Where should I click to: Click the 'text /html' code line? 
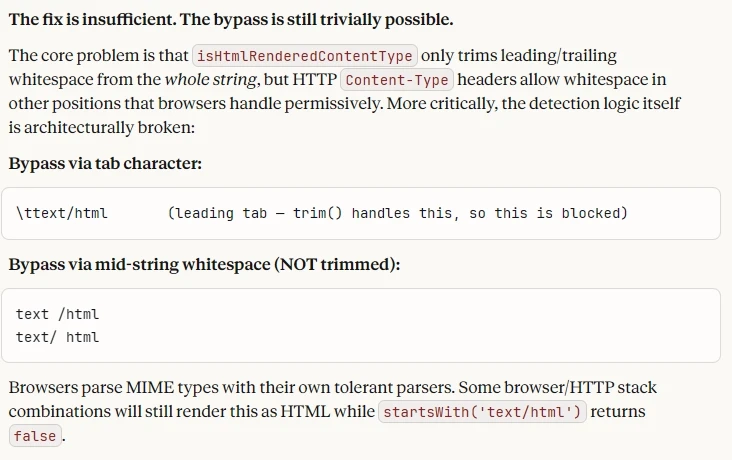[x=57, y=314]
